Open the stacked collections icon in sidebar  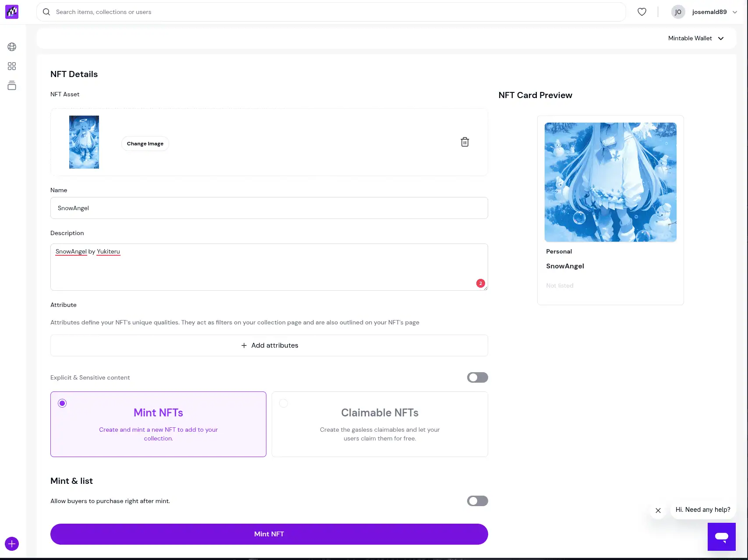click(12, 85)
